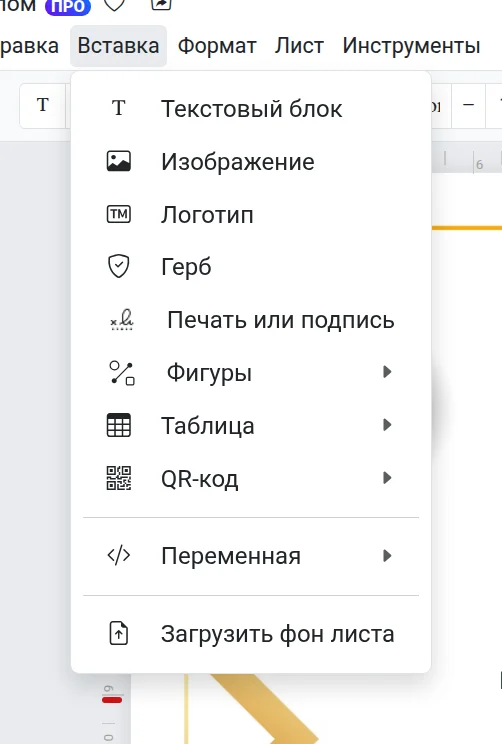Choose Герб menu entry
The height and width of the screenshot is (744, 502).
[x=251, y=267]
